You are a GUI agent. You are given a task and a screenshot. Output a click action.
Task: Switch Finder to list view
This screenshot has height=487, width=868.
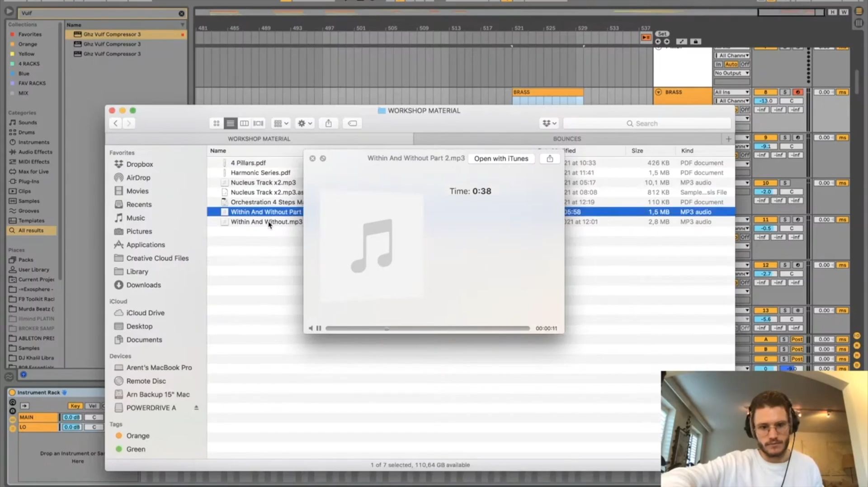230,123
